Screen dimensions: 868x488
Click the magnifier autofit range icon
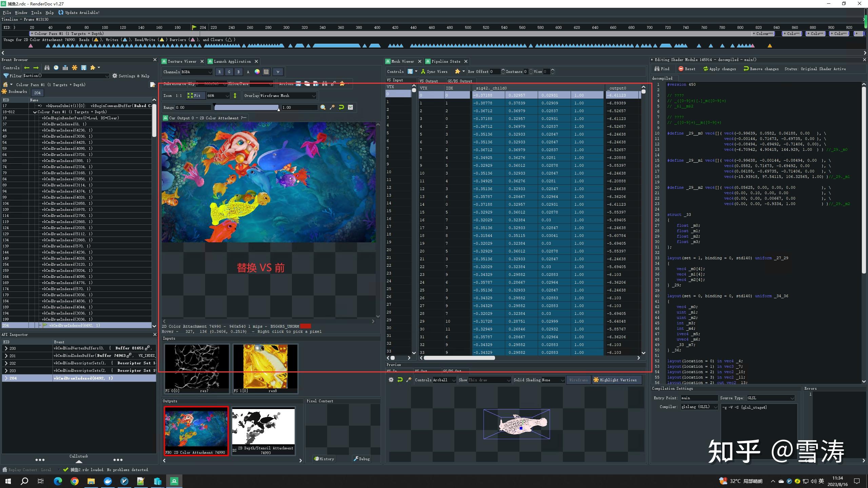pos(323,107)
